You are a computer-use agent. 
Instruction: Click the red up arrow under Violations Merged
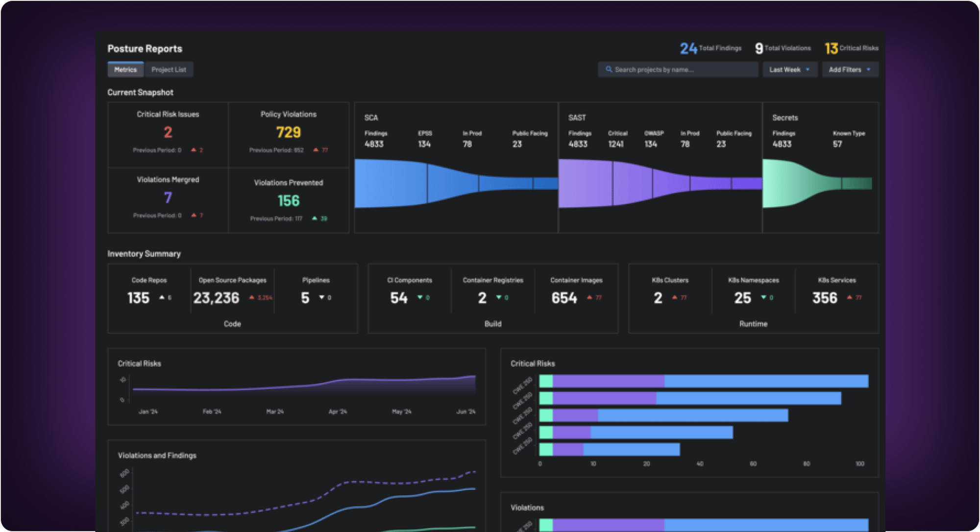pos(194,215)
